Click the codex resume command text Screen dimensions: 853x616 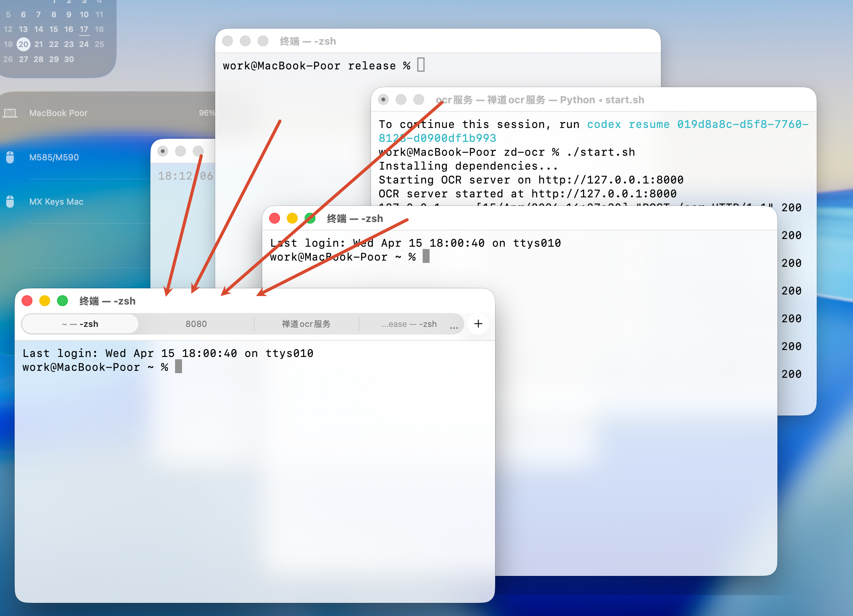628,125
